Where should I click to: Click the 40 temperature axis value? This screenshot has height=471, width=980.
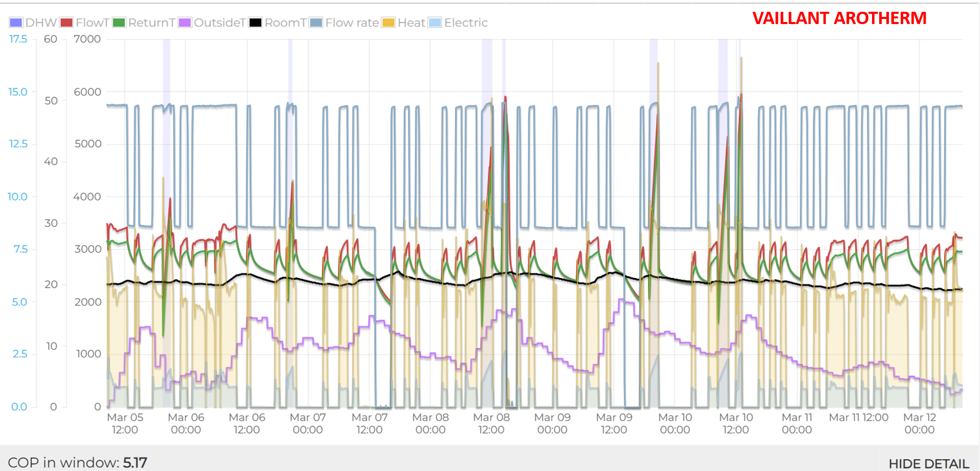pos(51,161)
